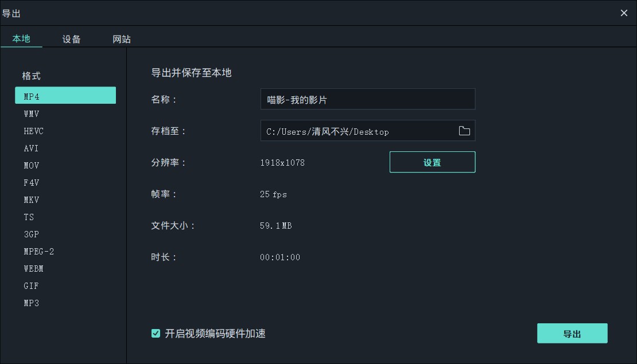Switch to the 网站 tab

[122, 38]
